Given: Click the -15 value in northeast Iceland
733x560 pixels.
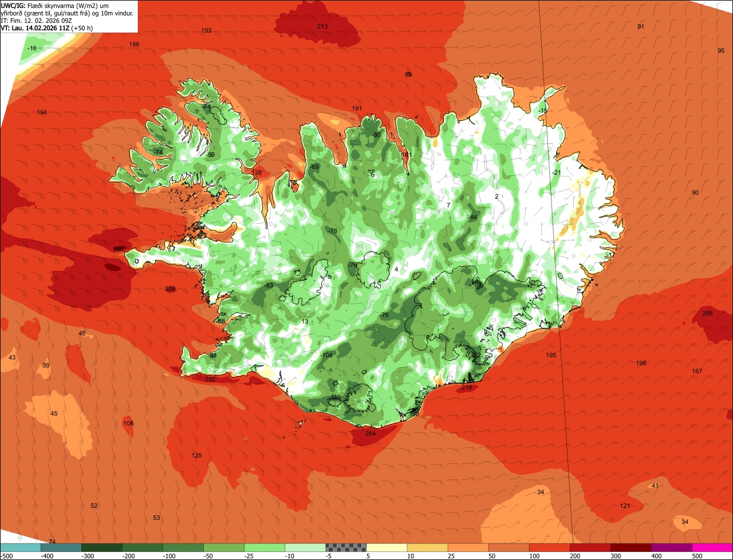Looking at the screenshot, I should [x=543, y=110].
